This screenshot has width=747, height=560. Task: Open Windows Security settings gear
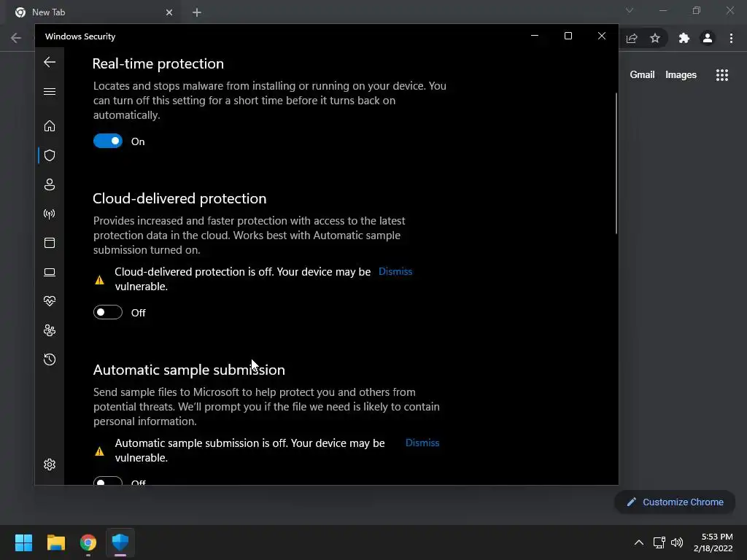click(x=50, y=464)
